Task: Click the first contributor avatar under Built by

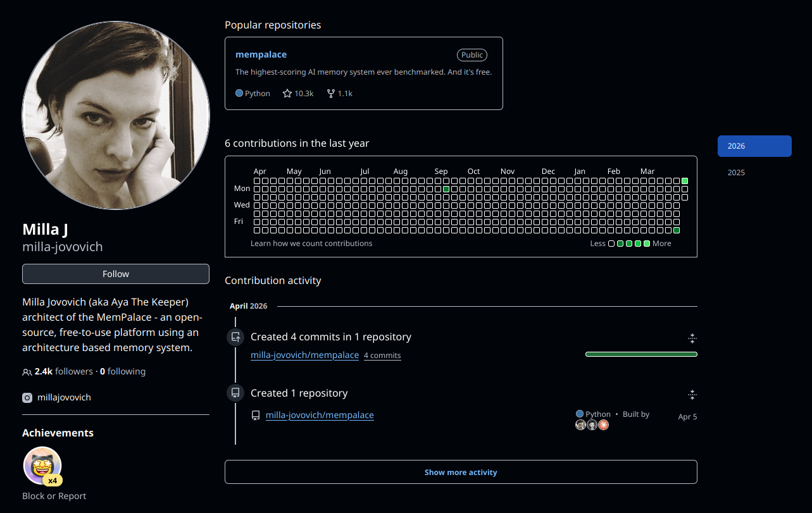Action: [x=580, y=425]
